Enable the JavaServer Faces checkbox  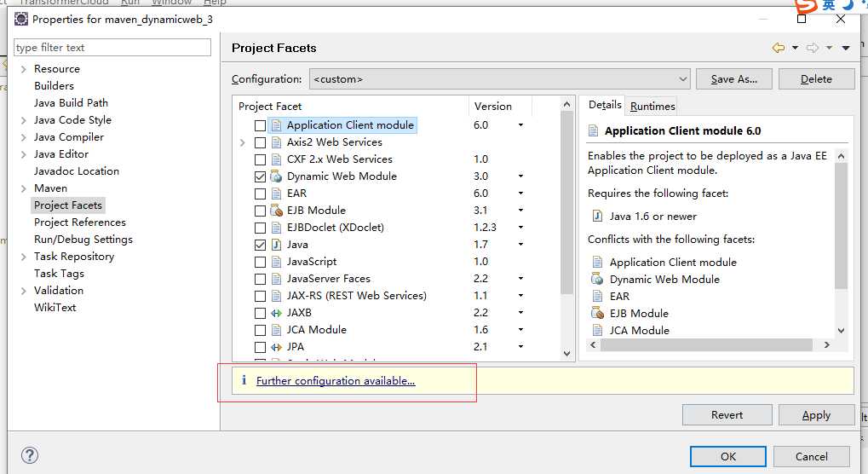pyautogui.click(x=260, y=279)
